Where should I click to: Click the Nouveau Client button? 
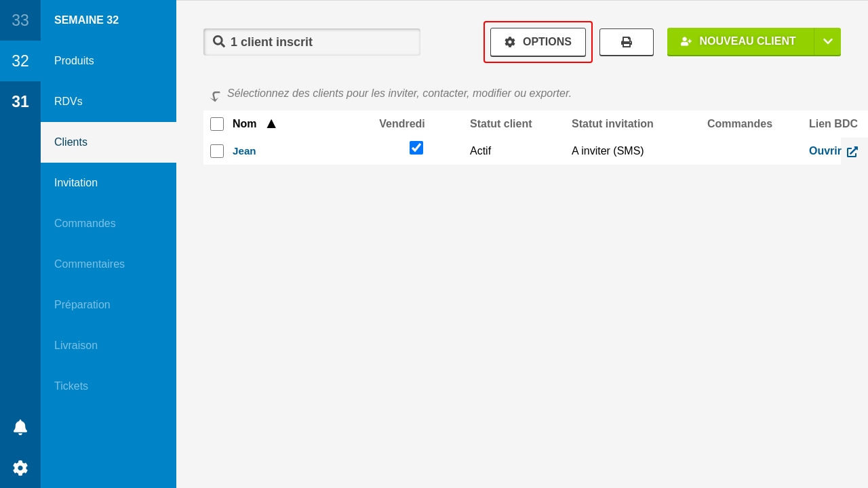[741, 41]
